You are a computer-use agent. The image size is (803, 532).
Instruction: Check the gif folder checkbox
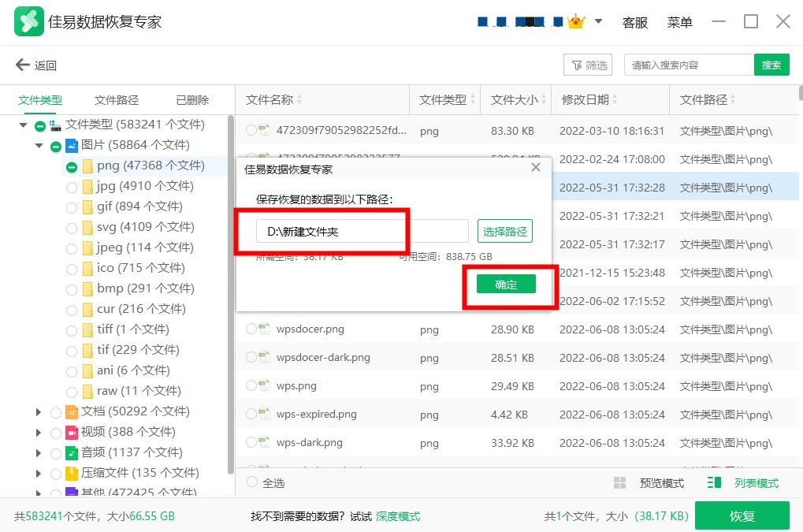pyautogui.click(x=72, y=208)
